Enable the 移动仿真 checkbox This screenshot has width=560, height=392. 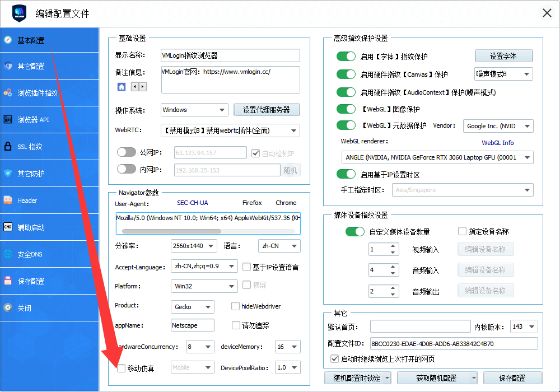tap(121, 367)
